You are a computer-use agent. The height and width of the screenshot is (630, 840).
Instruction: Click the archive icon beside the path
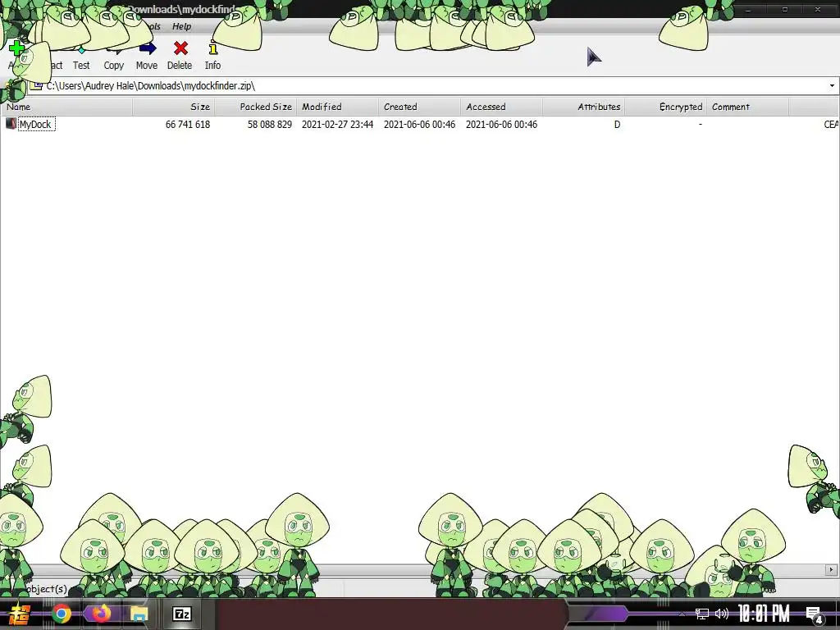[36, 85]
